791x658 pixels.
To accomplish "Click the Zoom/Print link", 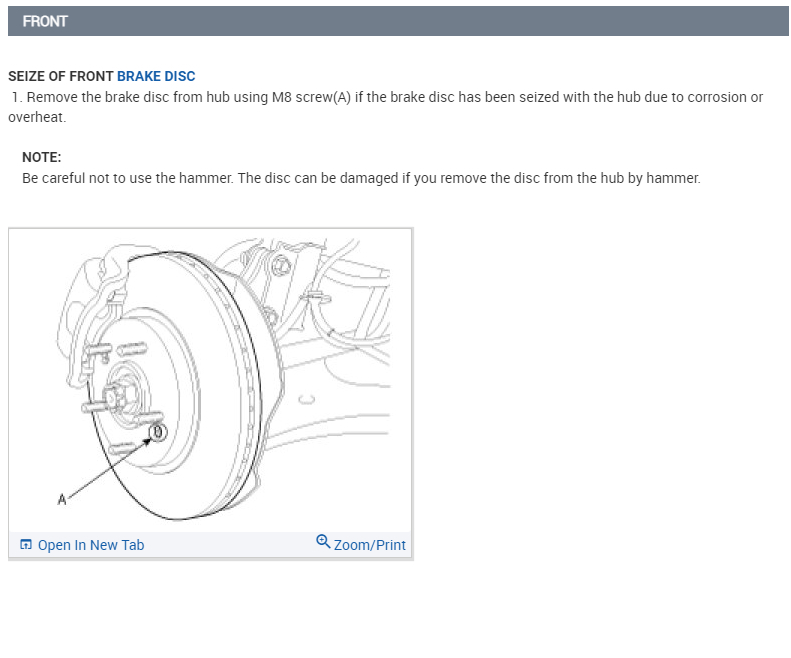I will [x=369, y=545].
